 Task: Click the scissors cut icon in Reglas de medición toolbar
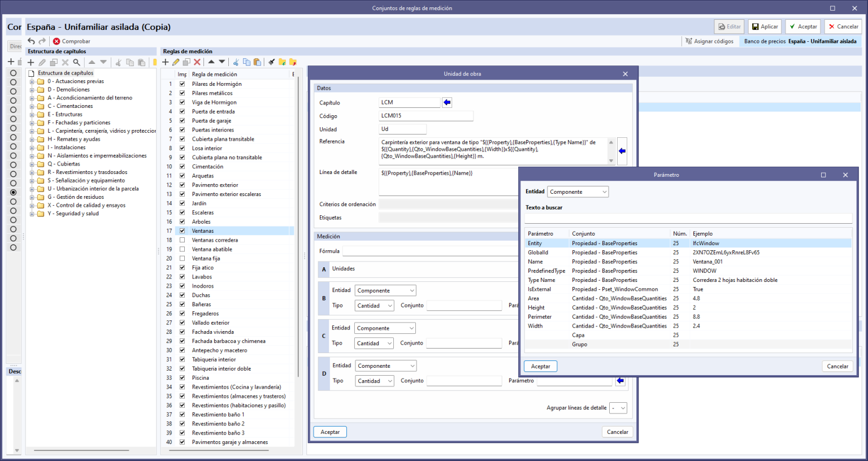[236, 62]
